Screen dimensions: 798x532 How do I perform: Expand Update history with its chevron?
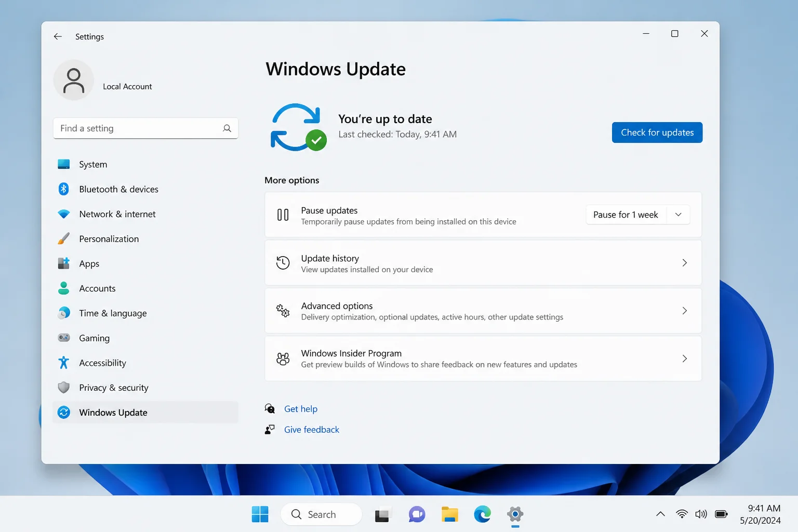(685, 263)
